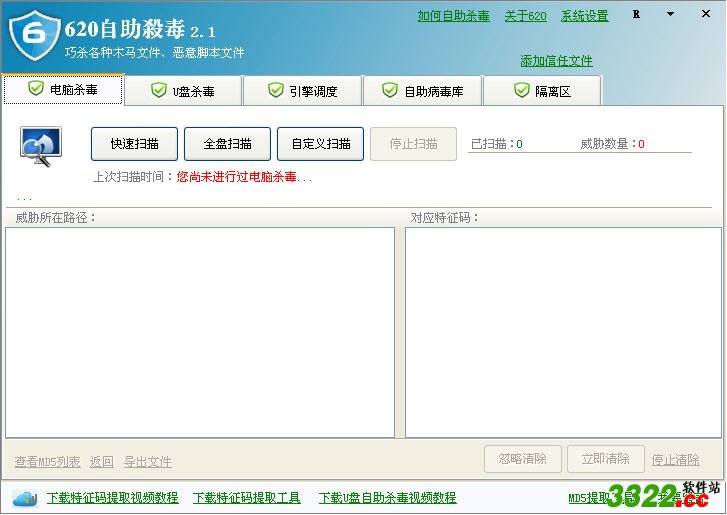
Task: Open the 如何自助杀毒 help link
Action: tap(453, 16)
